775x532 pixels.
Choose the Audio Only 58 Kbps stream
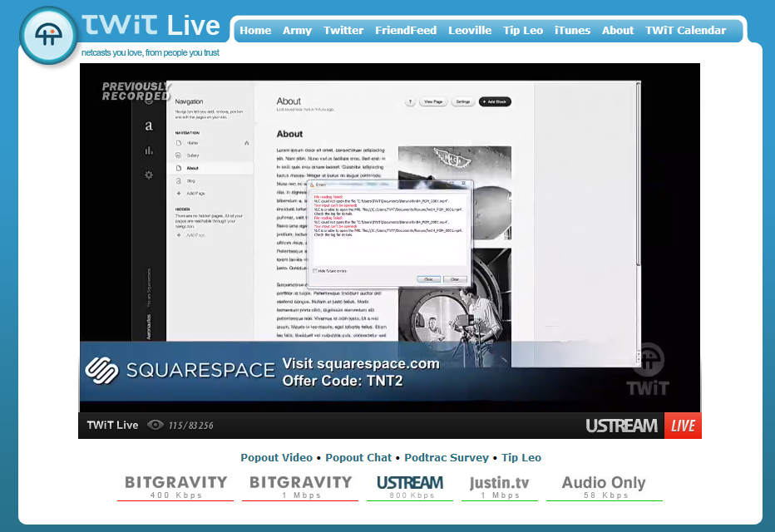tap(604, 486)
